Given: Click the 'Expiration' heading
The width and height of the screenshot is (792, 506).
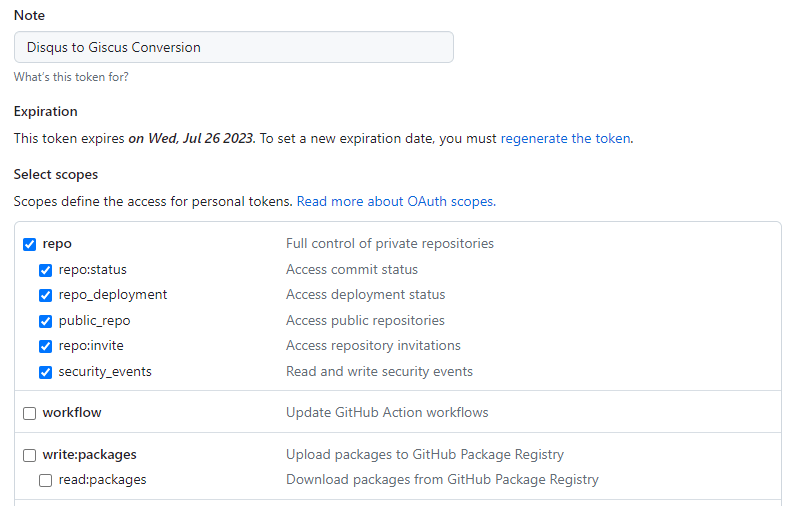Looking at the screenshot, I should click(x=45, y=112).
